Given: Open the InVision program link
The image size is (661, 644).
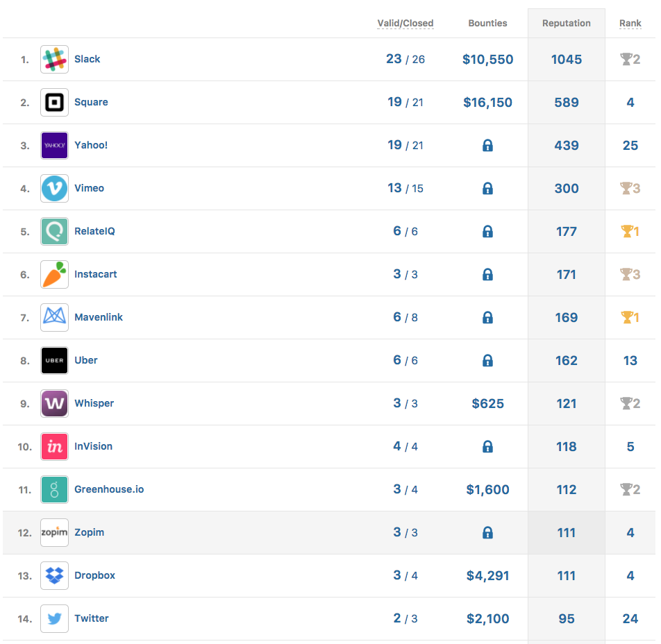Looking at the screenshot, I should click(93, 446).
